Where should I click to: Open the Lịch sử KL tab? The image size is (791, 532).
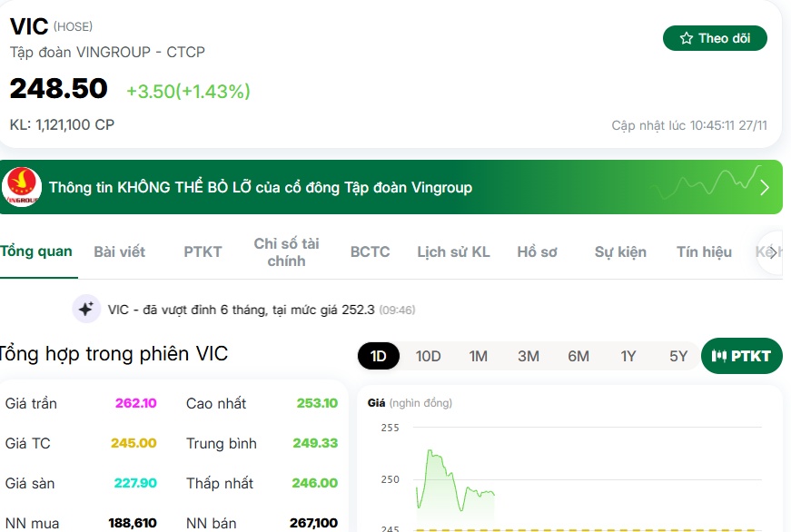pyautogui.click(x=453, y=251)
